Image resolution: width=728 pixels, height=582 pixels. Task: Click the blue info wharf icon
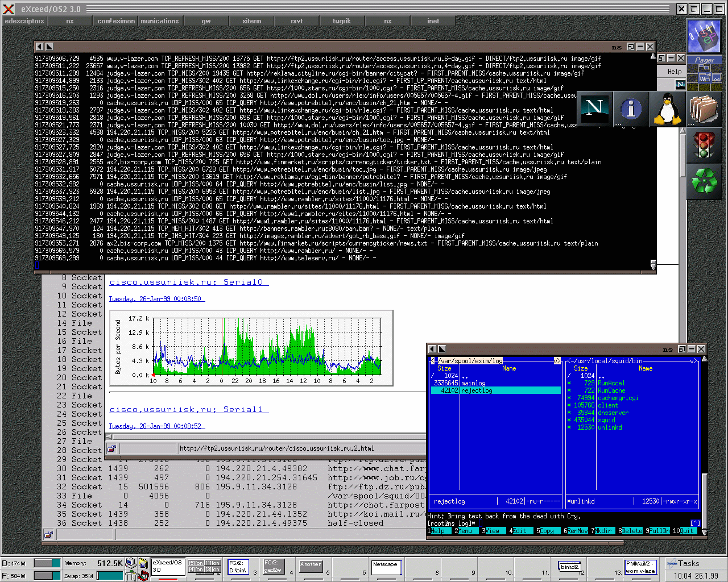(x=631, y=108)
